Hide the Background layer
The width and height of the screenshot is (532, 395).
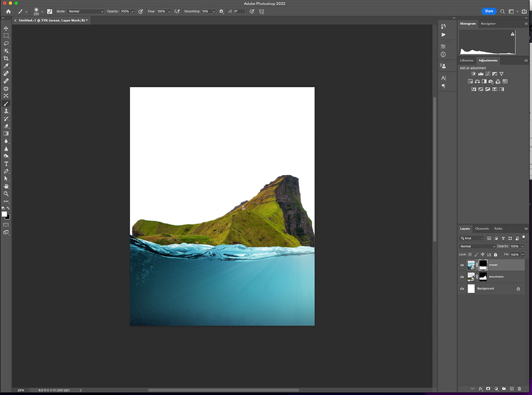click(x=462, y=289)
